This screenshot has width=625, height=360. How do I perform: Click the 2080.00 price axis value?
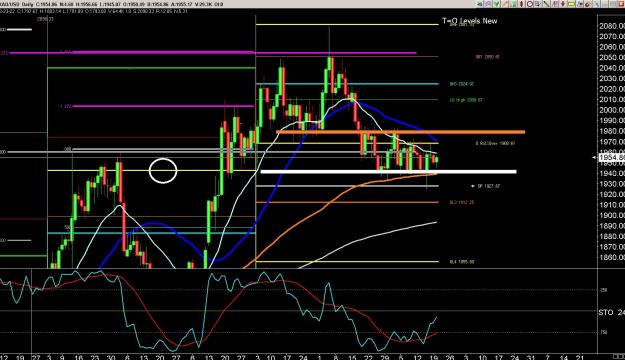(x=612, y=26)
